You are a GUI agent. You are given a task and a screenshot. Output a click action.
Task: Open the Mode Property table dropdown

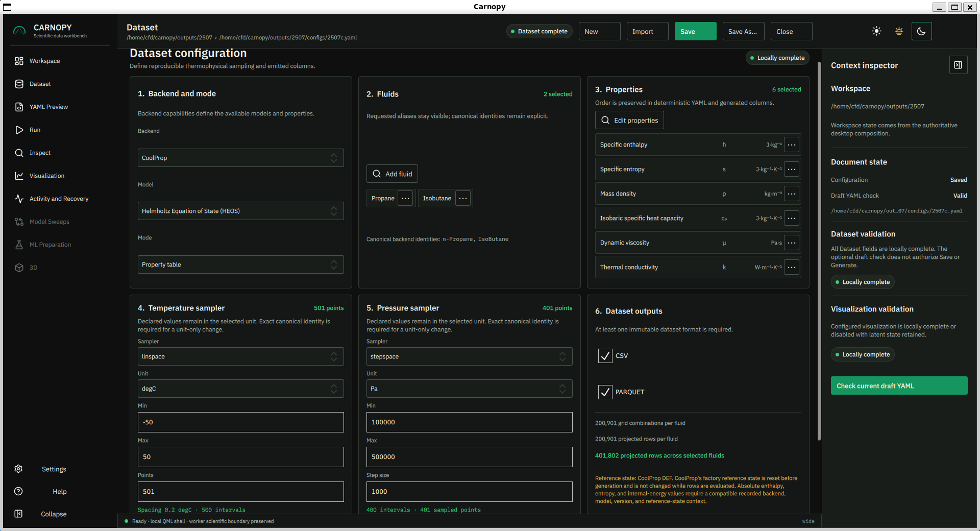tap(240, 264)
